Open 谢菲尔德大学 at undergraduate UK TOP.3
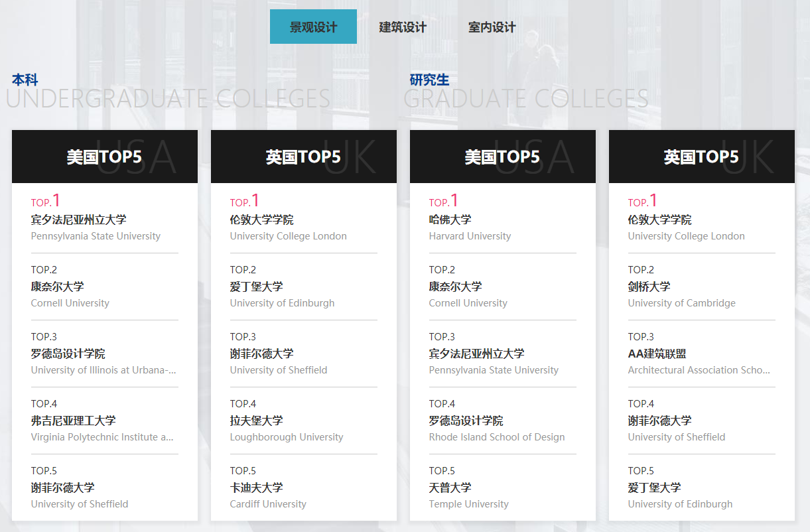The image size is (810, 532). [304, 354]
